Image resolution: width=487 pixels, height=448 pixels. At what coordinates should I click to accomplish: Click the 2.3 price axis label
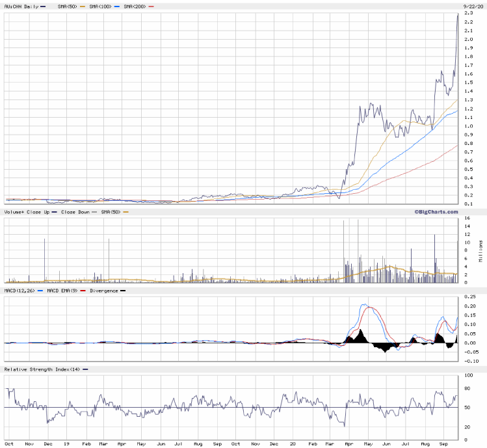pos(467,14)
